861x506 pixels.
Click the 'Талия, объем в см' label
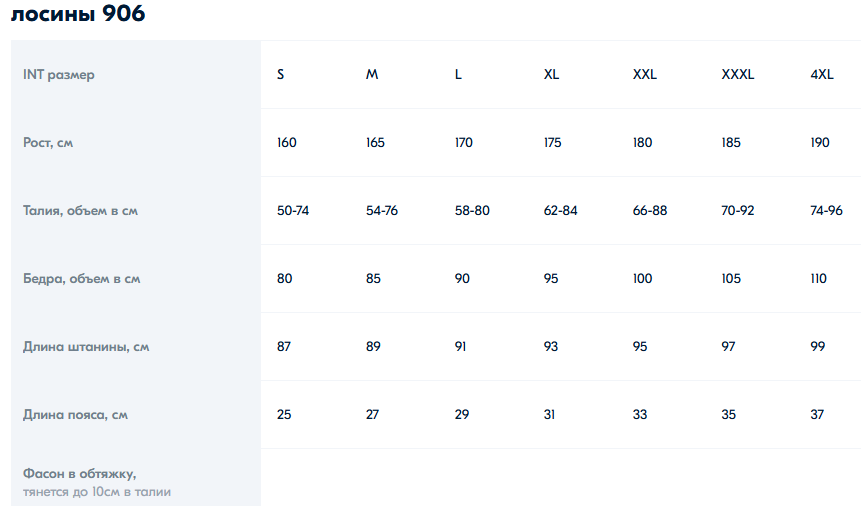[80, 210]
